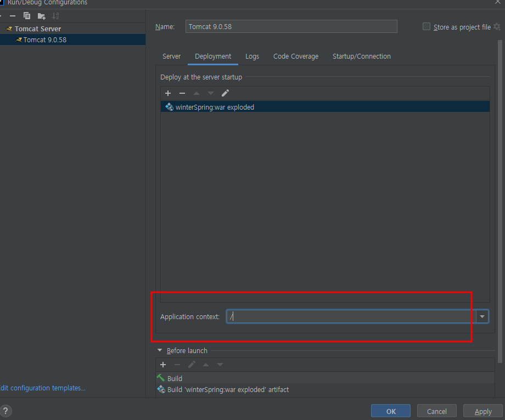Confirm with the OK button
Viewport: 505px width, 420px height.
pyautogui.click(x=391, y=411)
